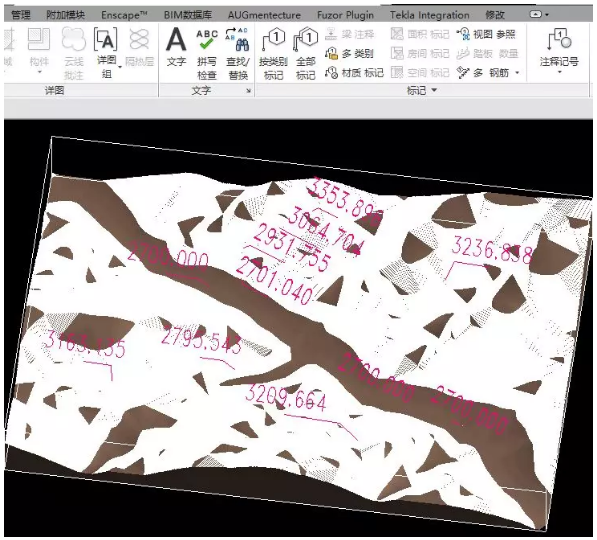Select the 注释记号 keynote tool
The width and height of the screenshot is (597, 540).
(x=559, y=47)
